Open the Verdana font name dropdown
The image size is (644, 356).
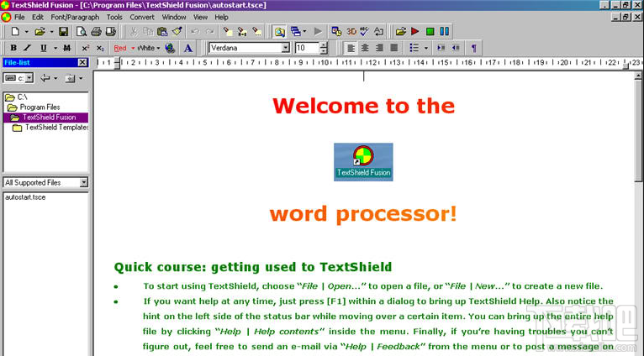[x=286, y=48]
